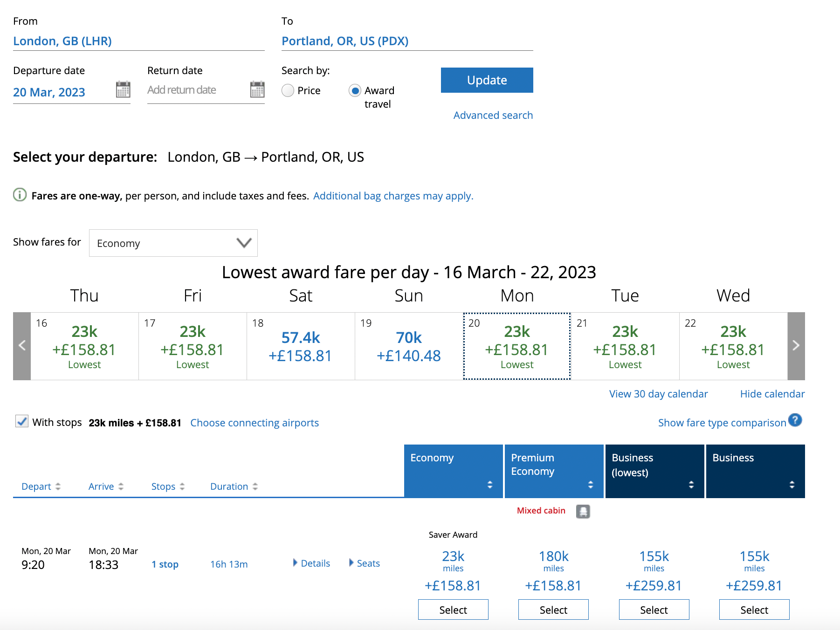The width and height of the screenshot is (840, 630).
Task: Pick Sunday 19 fare of 70k miles
Action: [409, 346]
